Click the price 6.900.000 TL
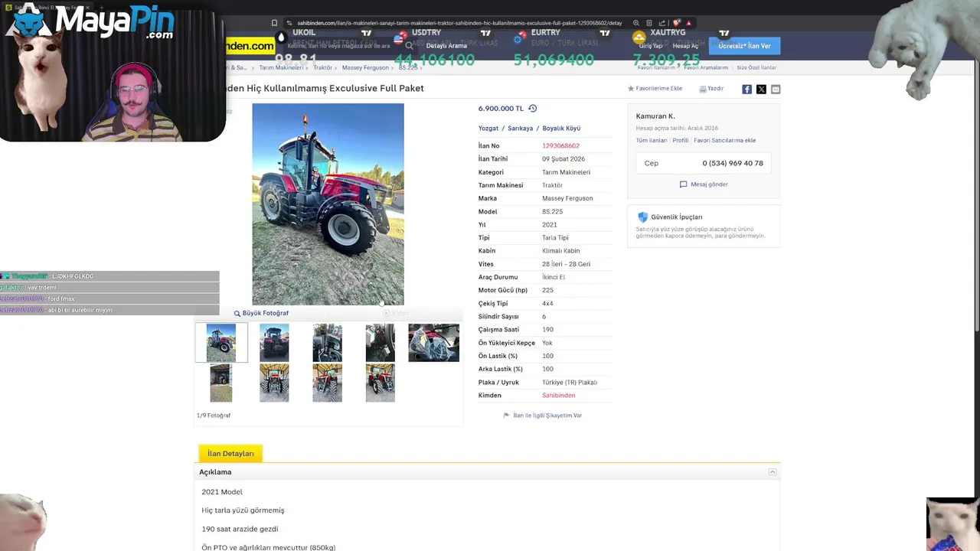980x551 pixels. point(501,109)
